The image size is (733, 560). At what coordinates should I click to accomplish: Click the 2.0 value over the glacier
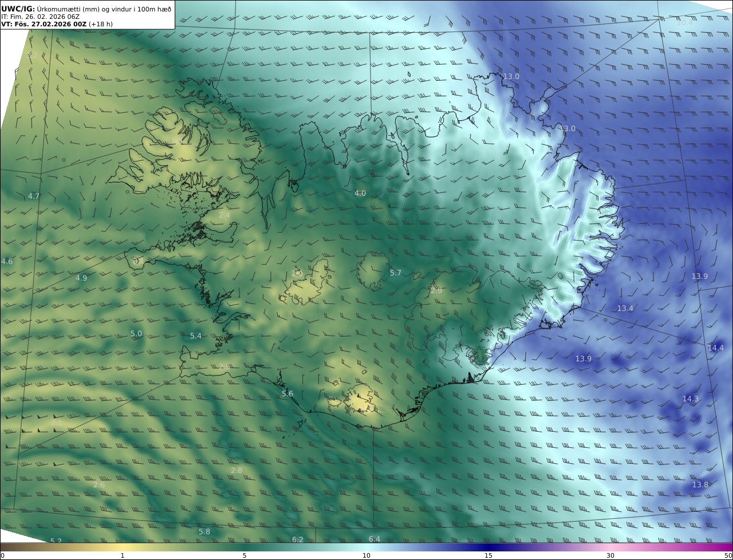tap(297, 273)
